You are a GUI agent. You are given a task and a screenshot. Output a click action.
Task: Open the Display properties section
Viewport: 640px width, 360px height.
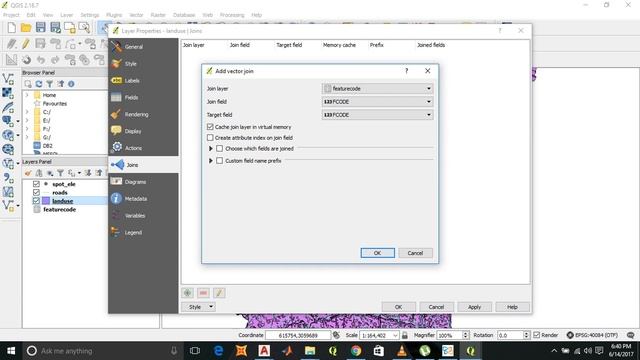143,131
